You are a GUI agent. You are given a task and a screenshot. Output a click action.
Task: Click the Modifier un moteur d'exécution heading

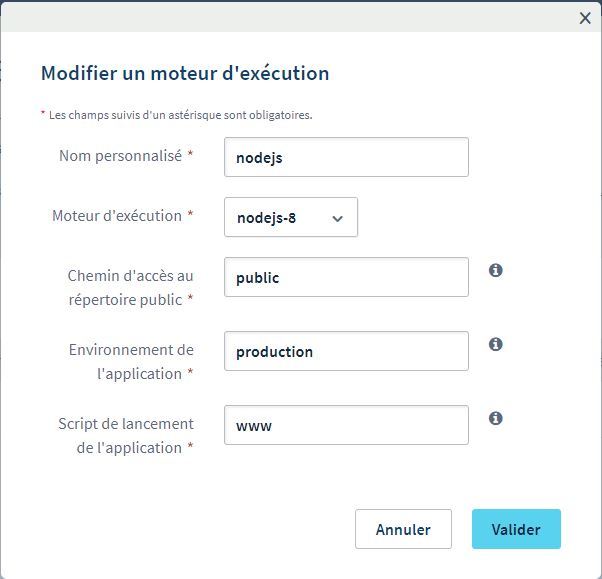click(x=184, y=73)
